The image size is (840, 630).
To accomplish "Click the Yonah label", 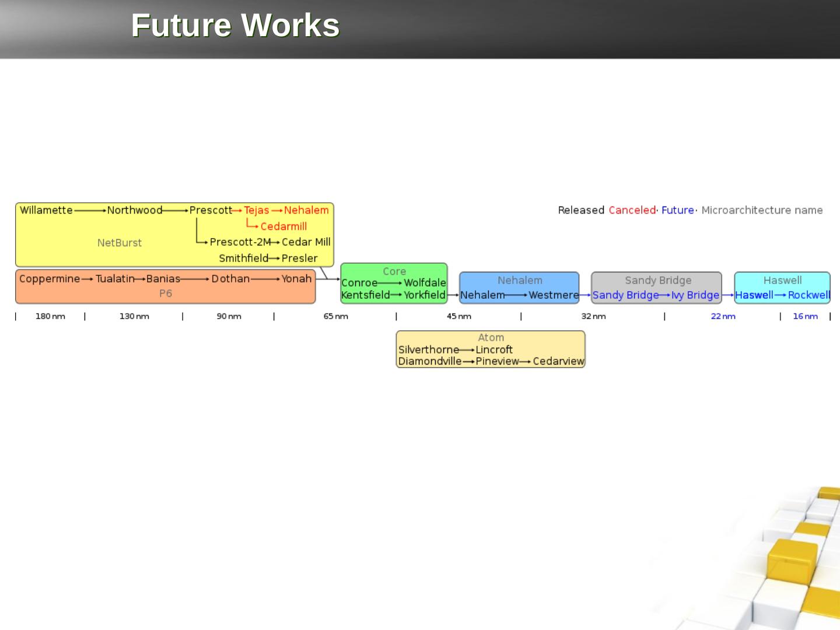I will click(296, 279).
